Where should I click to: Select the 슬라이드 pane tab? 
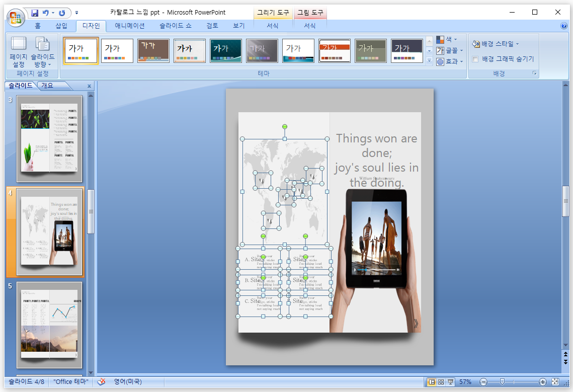click(21, 85)
